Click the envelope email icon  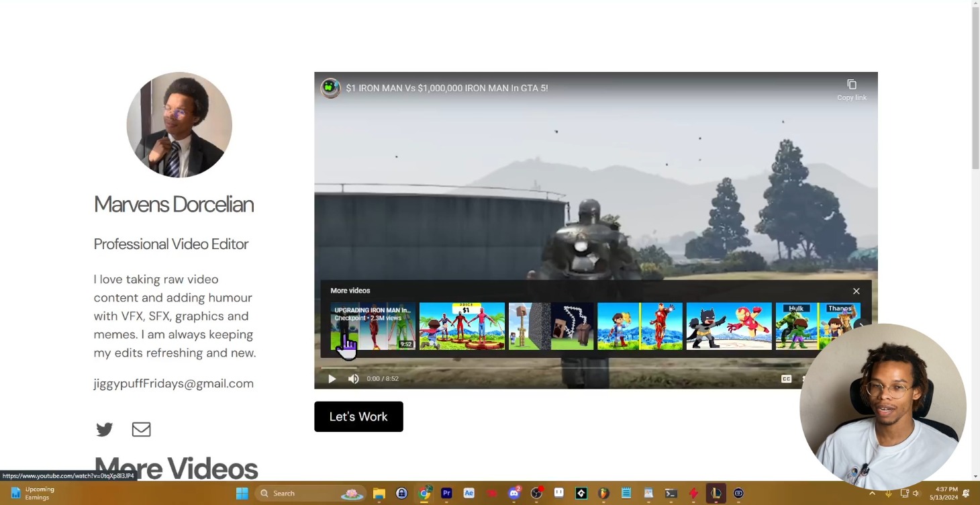click(141, 429)
